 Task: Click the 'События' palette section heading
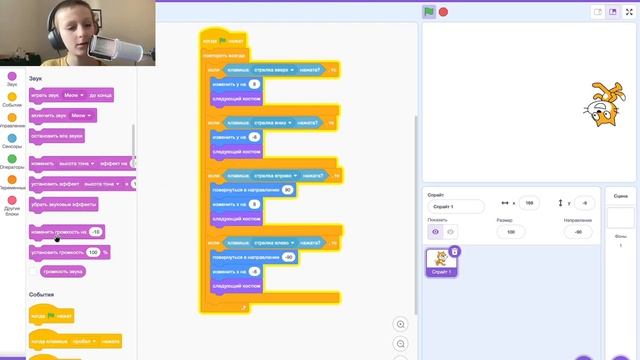(x=41, y=294)
